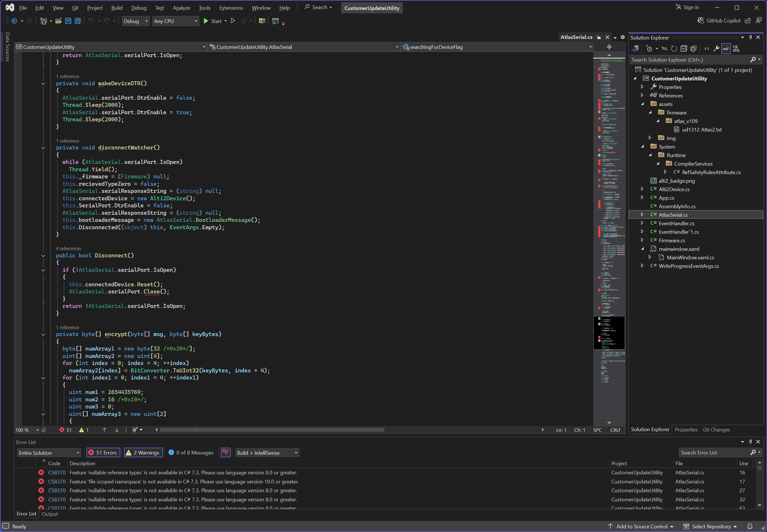Click the Open File folder icon

click(x=58, y=21)
